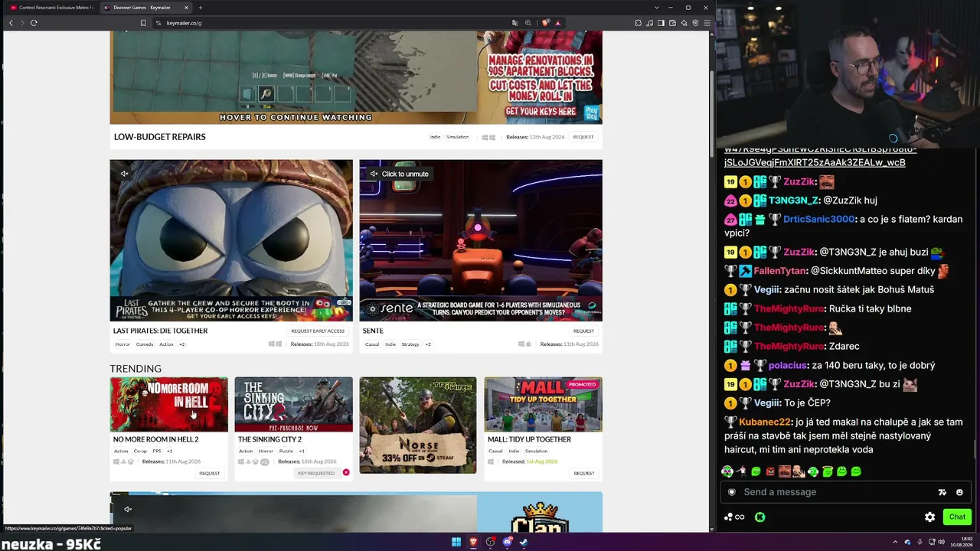This screenshot has width=980, height=551.
Task: Open Discord from the taskbar
Action: click(507, 542)
